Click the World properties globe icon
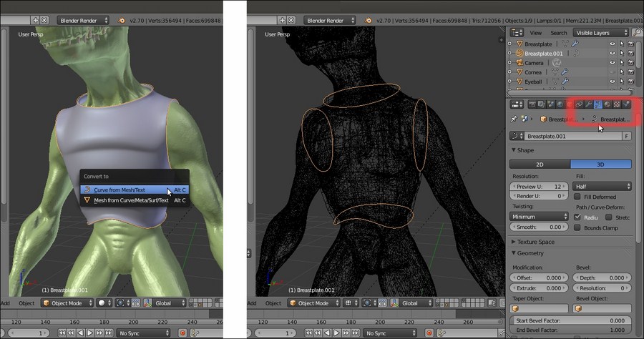This screenshot has height=339, width=644. (560, 104)
